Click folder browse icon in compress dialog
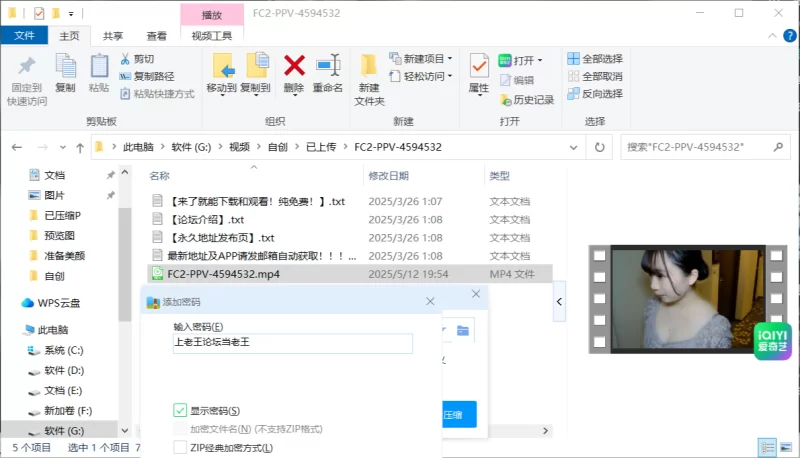This screenshot has width=800, height=458. click(x=463, y=330)
